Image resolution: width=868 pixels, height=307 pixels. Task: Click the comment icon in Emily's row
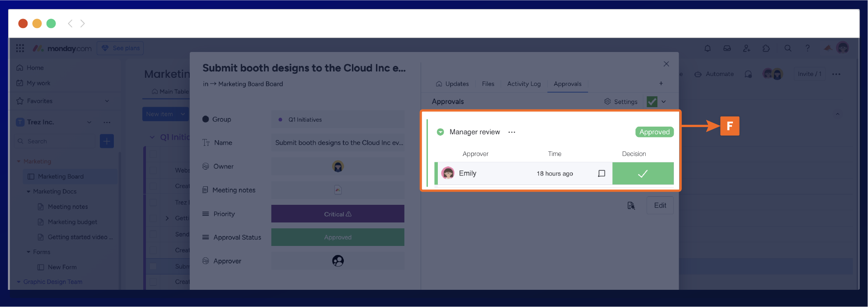pyautogui.click(x=601, y=174)
